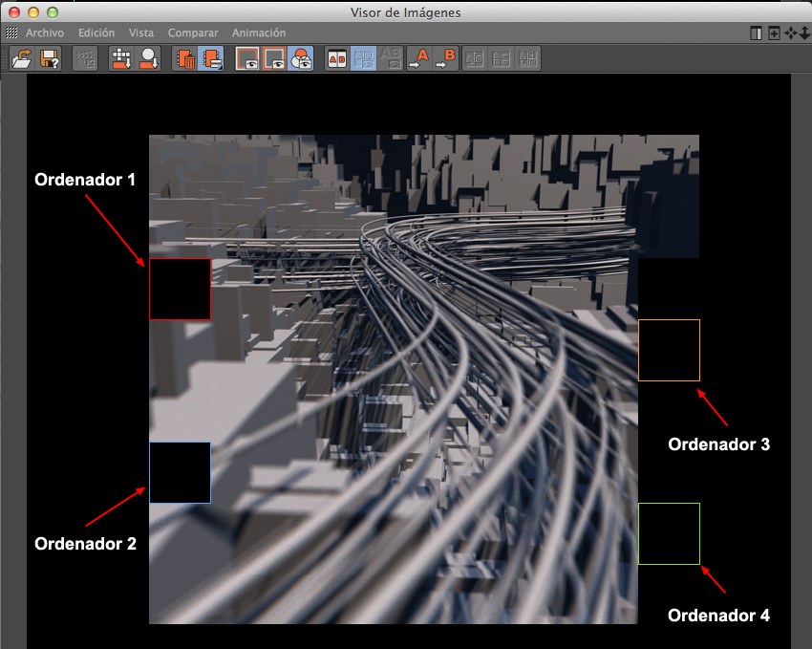
Task: Expand the Vista menu
Action: tap(140, 33)
